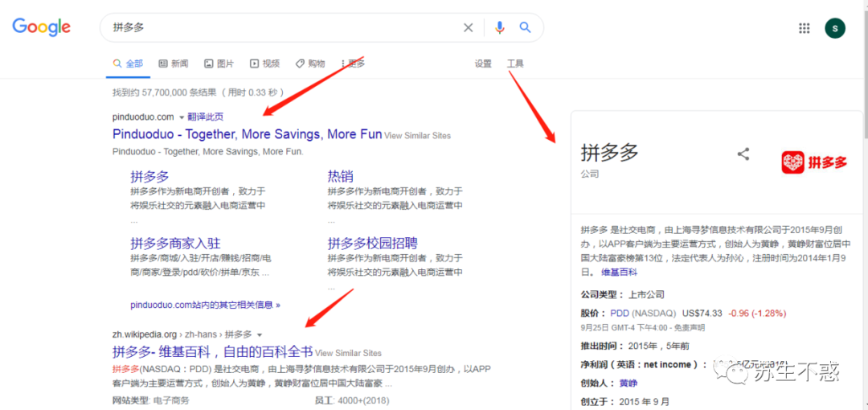Select the 全部 results tab

(128, 64)
